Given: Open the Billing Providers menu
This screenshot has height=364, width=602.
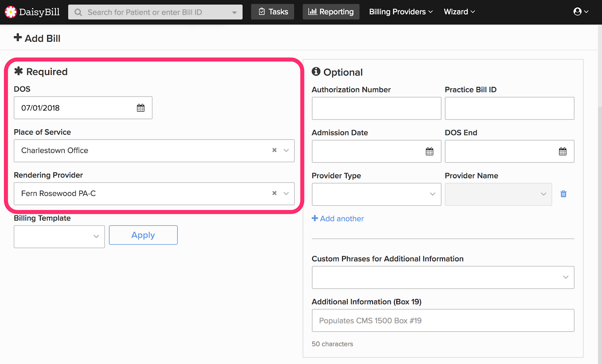Looking at the screenshot, I should (x=401, y=12).
